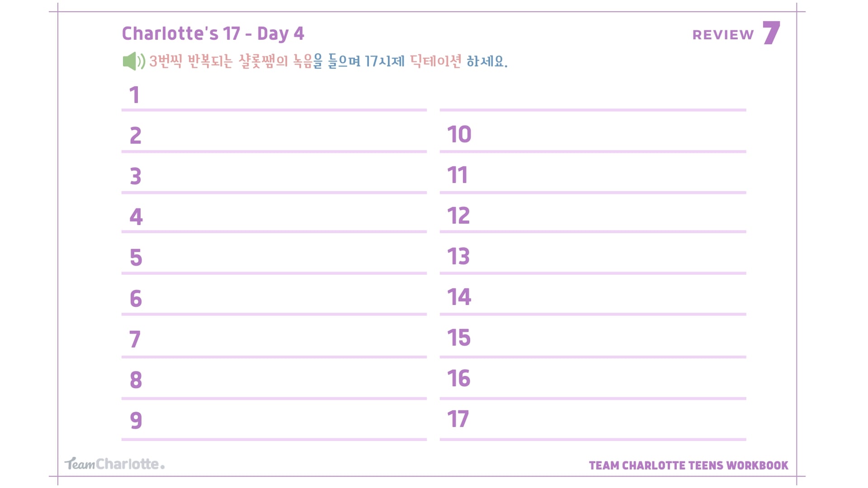Click the large purple 7 review number
This screenshot has height=488, width=868.
771,33
